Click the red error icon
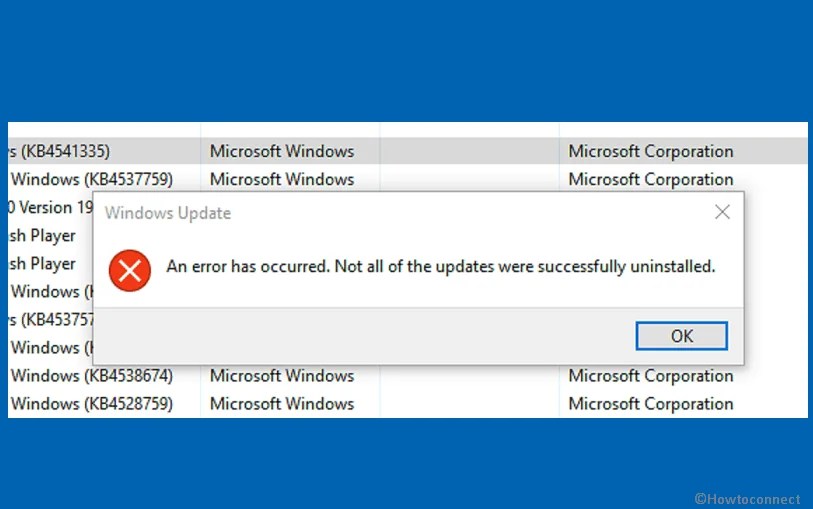 131,270
